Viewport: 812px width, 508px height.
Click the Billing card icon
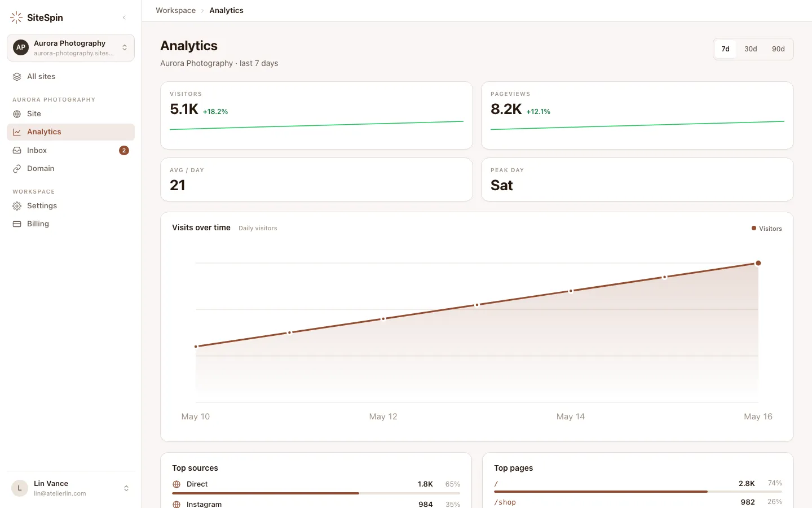pos(17,224)
